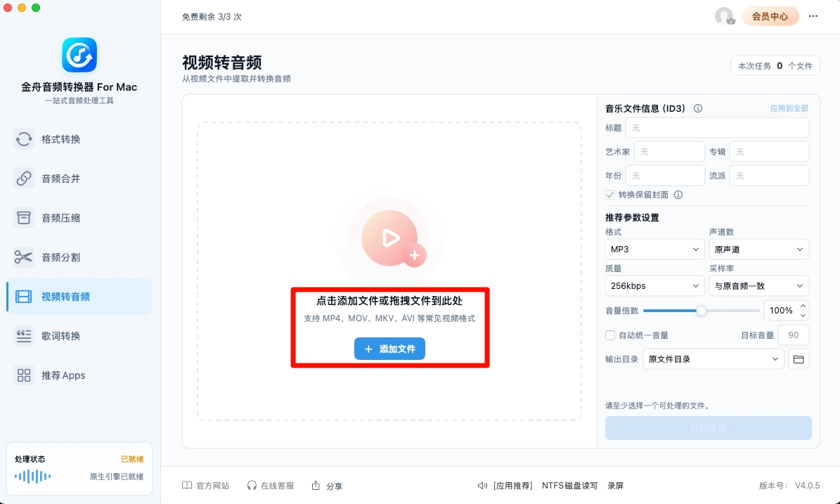Open the 采样率 与原音频一致 dropdown

pyautogui.click(x=758, y=286)
